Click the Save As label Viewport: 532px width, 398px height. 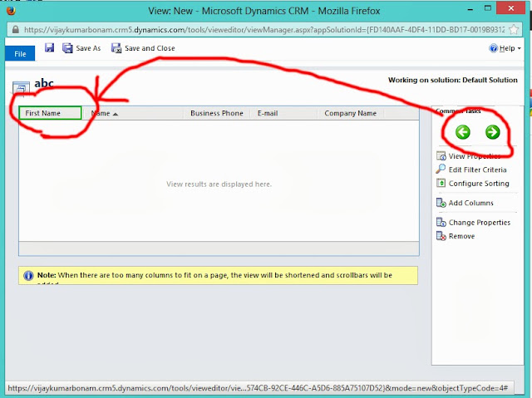[x=88, y=48]
